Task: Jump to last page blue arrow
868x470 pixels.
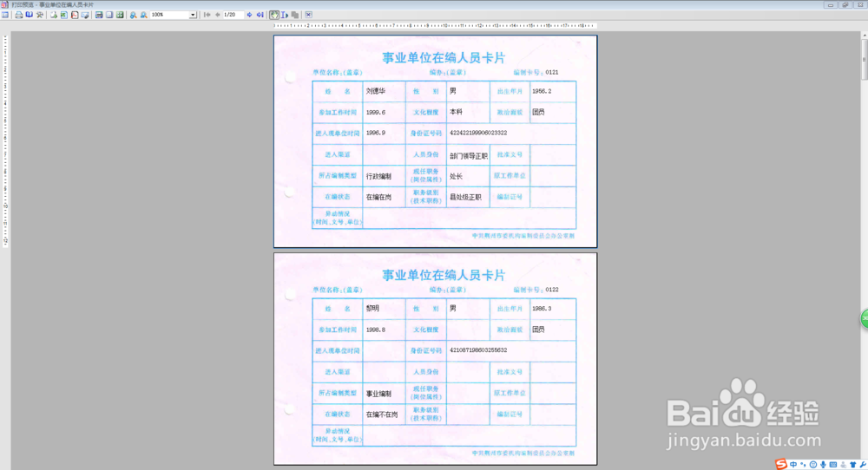Action: click(260, 15)
